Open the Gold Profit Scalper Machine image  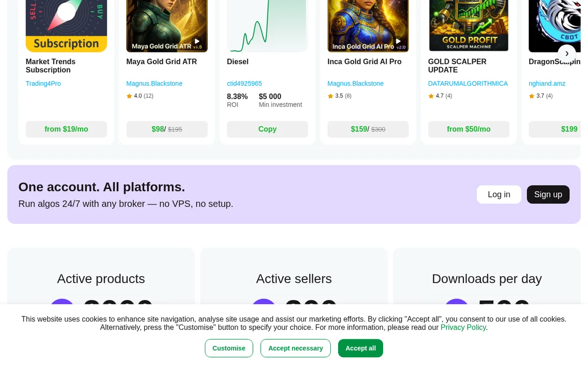[x=468, y=26]
